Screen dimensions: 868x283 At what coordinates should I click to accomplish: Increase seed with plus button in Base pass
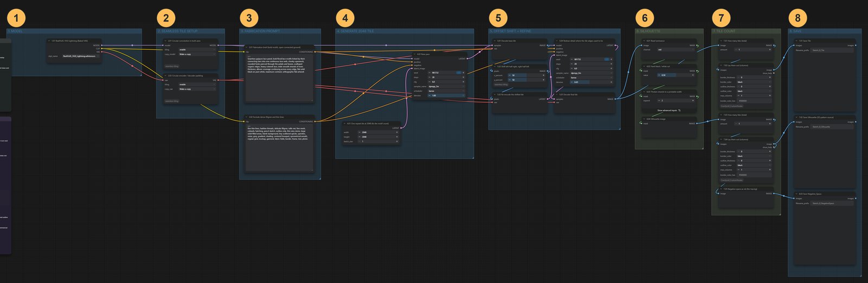pos(463,73)
